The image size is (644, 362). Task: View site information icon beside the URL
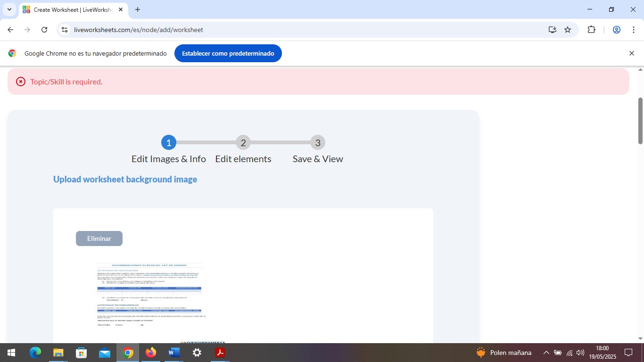(65, 30)
